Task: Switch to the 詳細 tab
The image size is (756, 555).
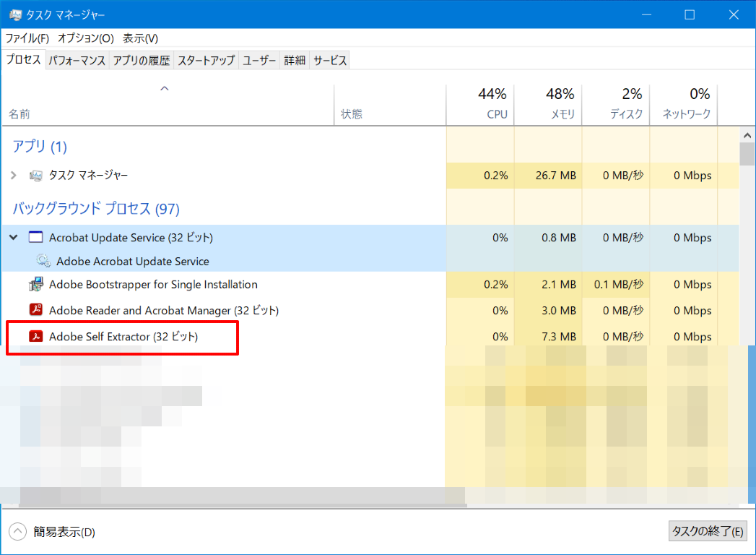Action: tap(295, 60)
